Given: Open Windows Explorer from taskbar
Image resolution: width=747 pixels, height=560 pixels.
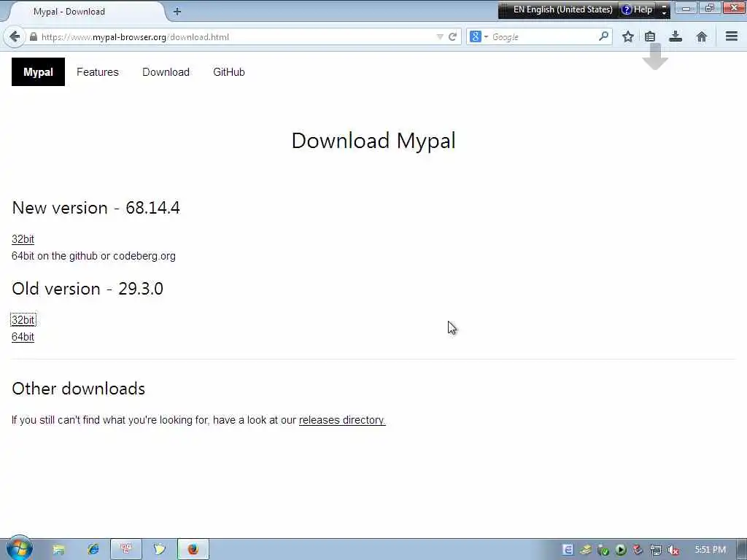Looking at the screenshot, I should click(58, 550).
